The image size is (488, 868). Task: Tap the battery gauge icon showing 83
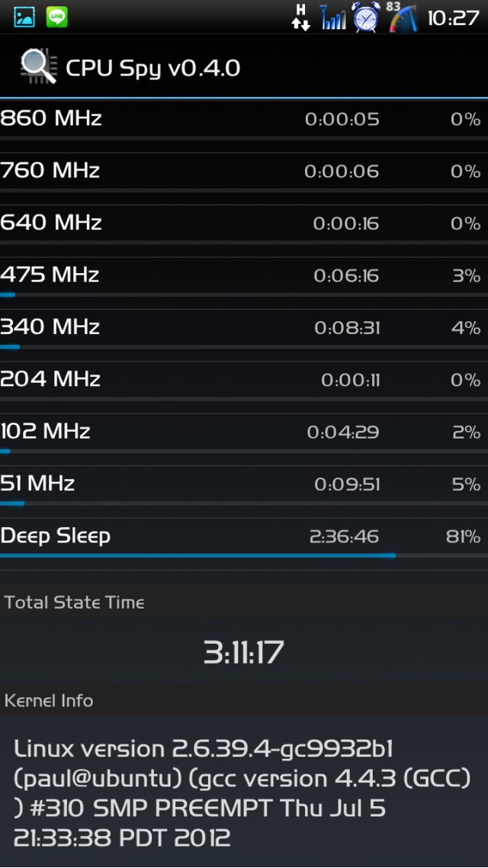coord(403,17)
